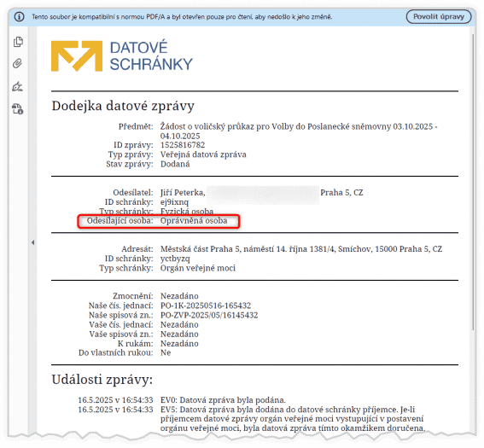Click the Do vlastních rukou value Ne
This screenshot has height=448, width=484.
pos(166,353)
